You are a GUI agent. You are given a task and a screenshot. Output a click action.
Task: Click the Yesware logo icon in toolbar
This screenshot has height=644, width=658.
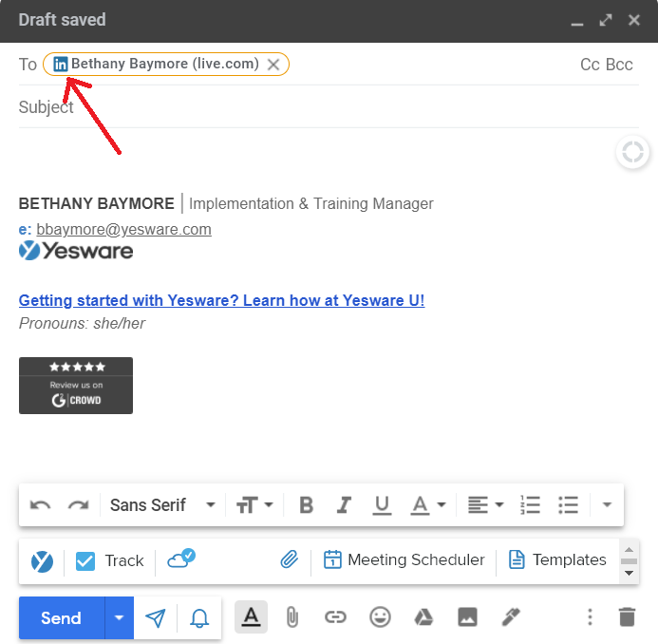tap(42, 561)
